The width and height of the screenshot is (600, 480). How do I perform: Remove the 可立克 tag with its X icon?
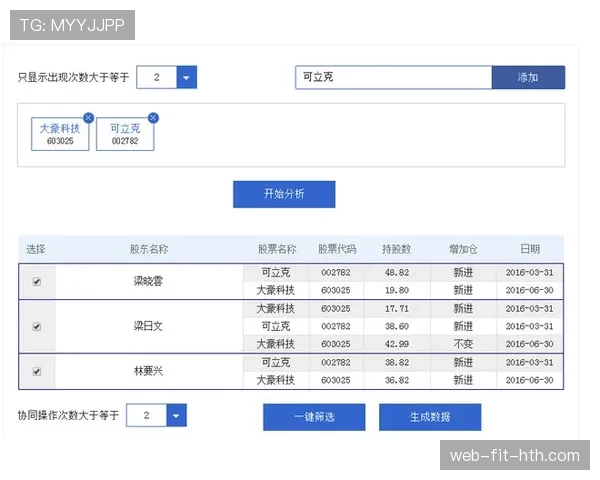[153, 118]
